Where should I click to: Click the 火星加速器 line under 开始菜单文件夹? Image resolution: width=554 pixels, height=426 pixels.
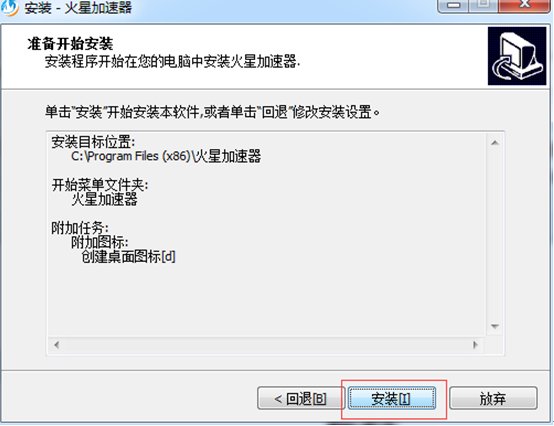tap(104, 200)
